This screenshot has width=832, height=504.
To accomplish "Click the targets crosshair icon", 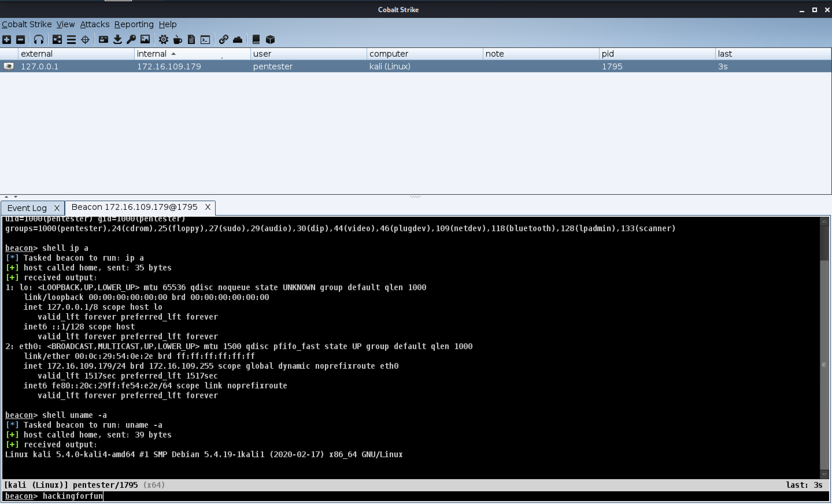I will coord(86,40).
